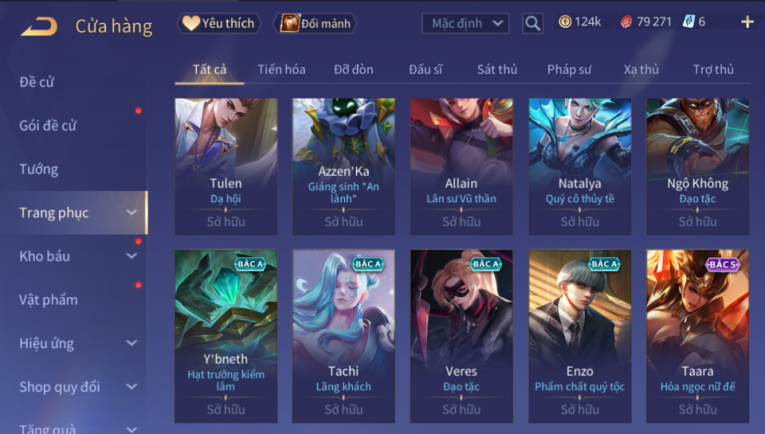
Task: Open the Mặc định sort dropdown
Action: tap(465, 23)
